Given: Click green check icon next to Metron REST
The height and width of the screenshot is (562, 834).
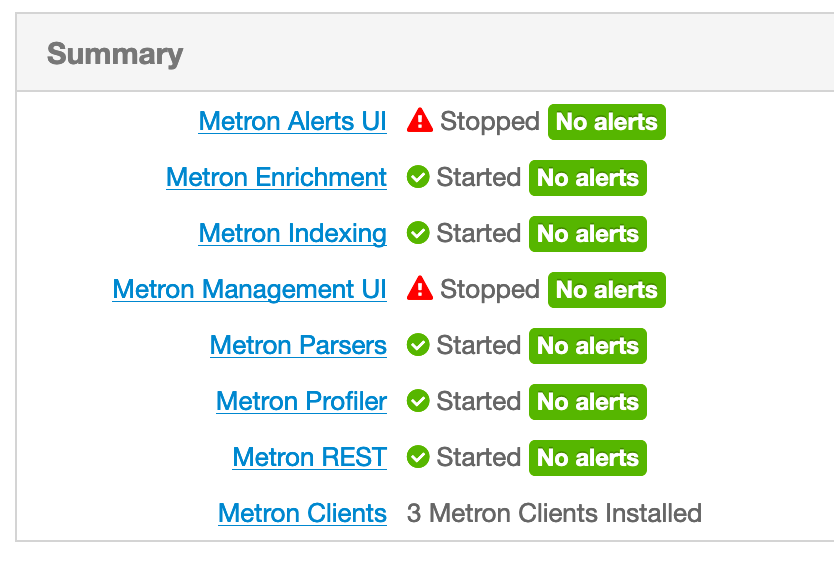Looking at the screenshot, I should (418, 458).
